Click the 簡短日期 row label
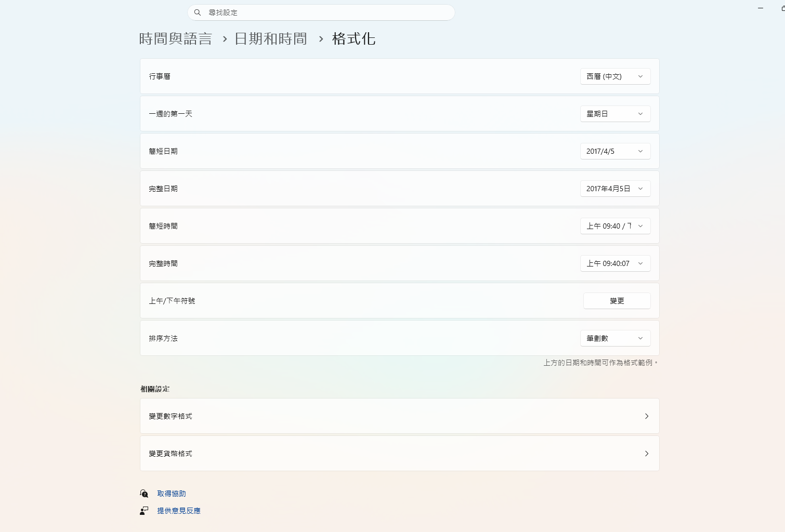Screen dimensions: 785x532 click(163, 151)
